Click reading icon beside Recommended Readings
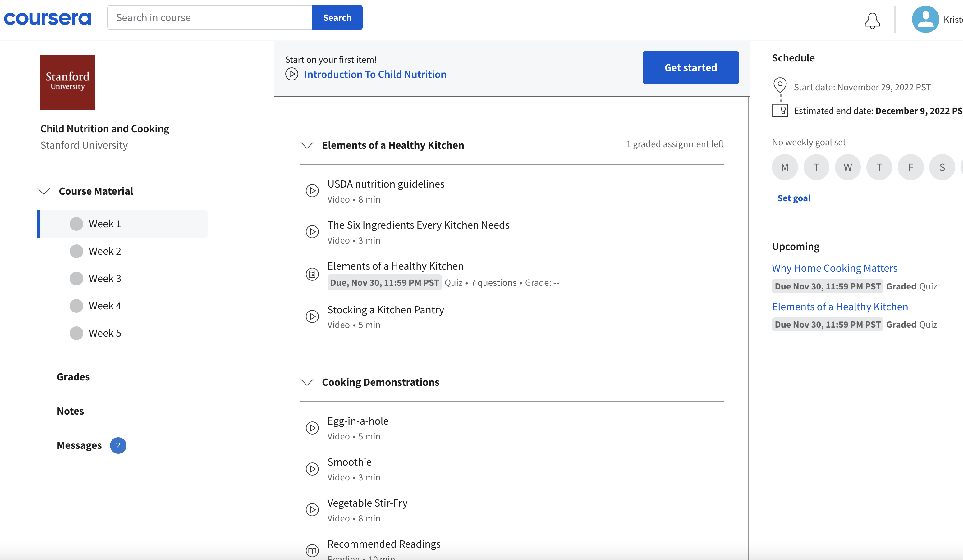The width and height of the screenshot is (963, 560). pos(312,550)
